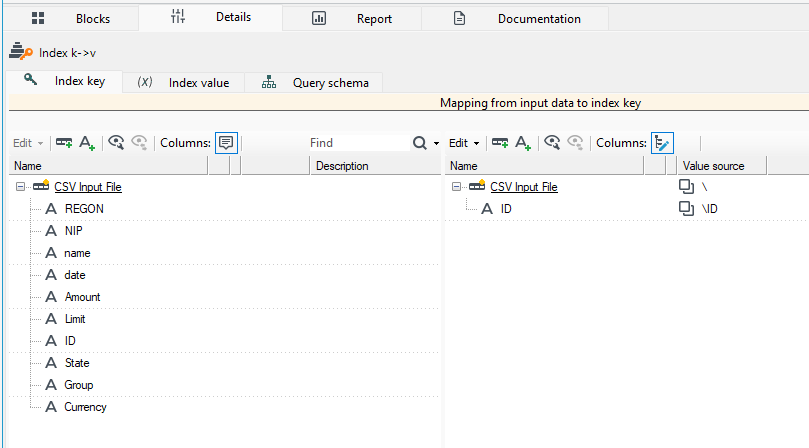809x448 pixels.
Task: Click the \ID value source text
Action: coord(710,209)
